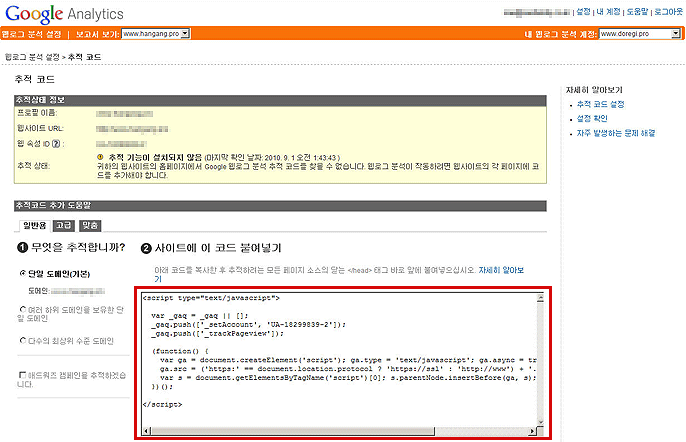
Task: Enable the 애드워즈 캠페인을 추적하겠습니다 checkbox
Action: click(x=22, y=375)
